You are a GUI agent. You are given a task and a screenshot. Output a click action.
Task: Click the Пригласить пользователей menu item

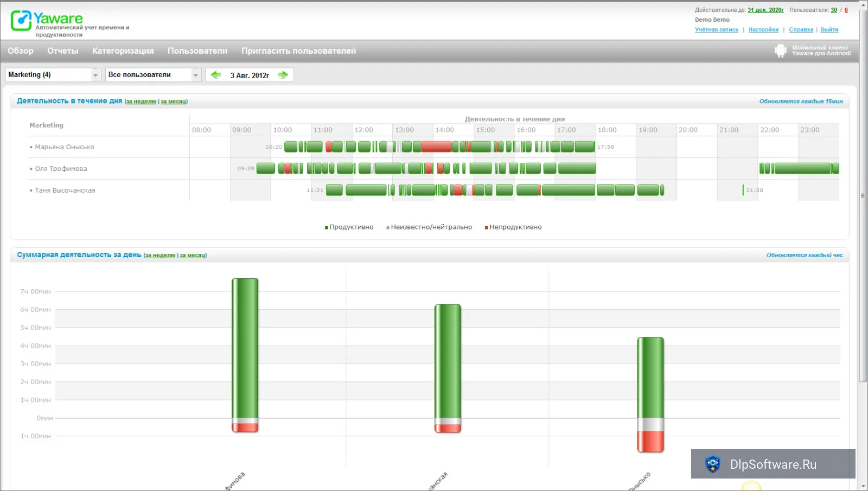click(x=299, y=51)
